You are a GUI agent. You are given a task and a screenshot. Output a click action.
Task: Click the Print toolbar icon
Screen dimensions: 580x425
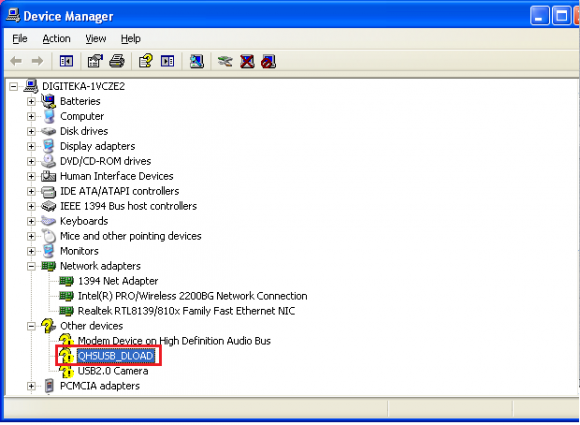click(x=117, y=61)
